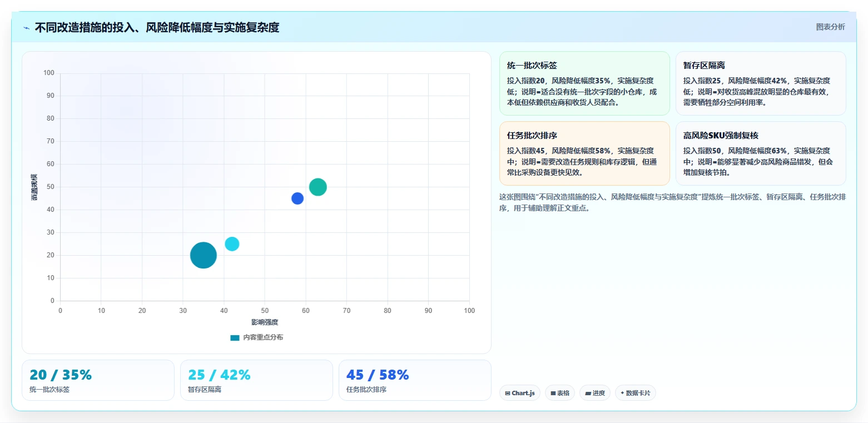Open the 统一批次标签 info card
Viewport: 868px width, 423px height.
(584, 83)
